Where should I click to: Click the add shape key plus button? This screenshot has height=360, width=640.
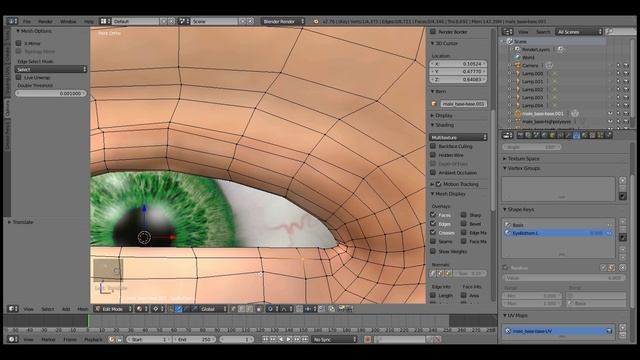pyautogui.click(x=622, y=222)
